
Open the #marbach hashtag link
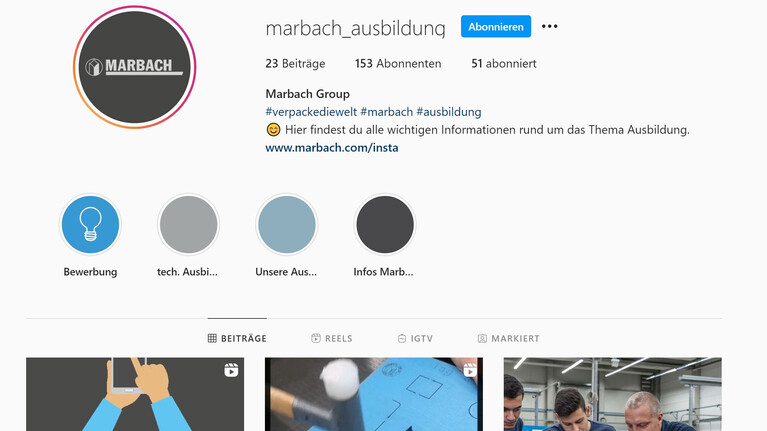[x=386, y=112]
